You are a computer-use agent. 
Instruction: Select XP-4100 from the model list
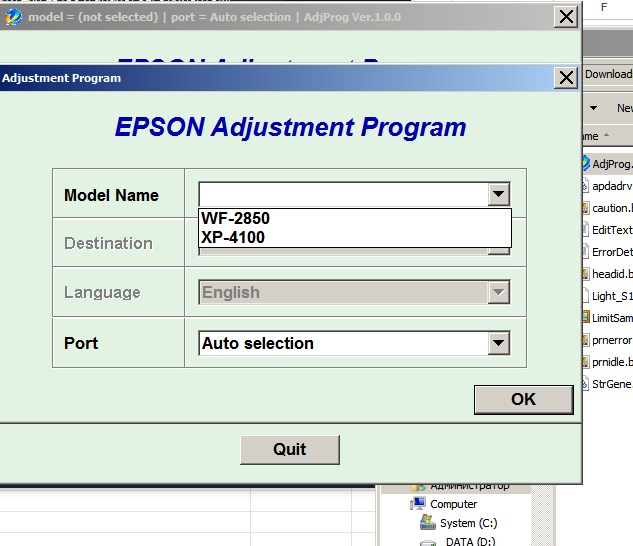coord(355,237)
